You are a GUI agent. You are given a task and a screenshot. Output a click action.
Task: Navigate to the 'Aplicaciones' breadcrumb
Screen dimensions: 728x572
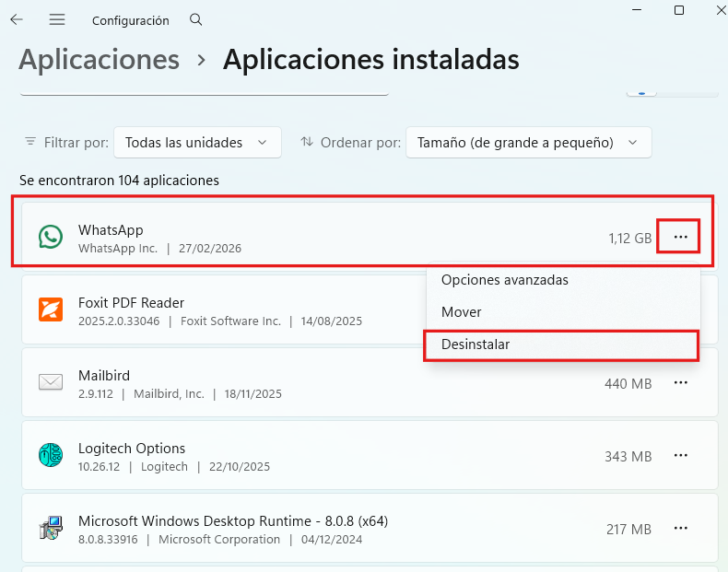tap(99, 59)
